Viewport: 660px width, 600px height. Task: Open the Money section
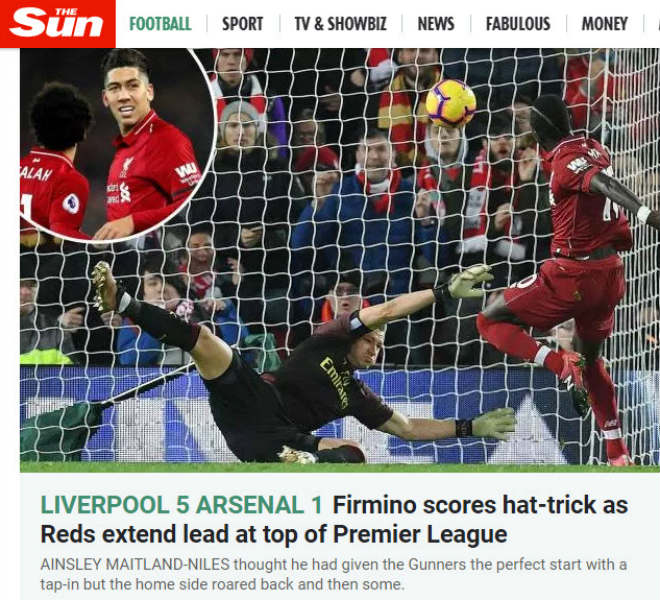point(604,24)
